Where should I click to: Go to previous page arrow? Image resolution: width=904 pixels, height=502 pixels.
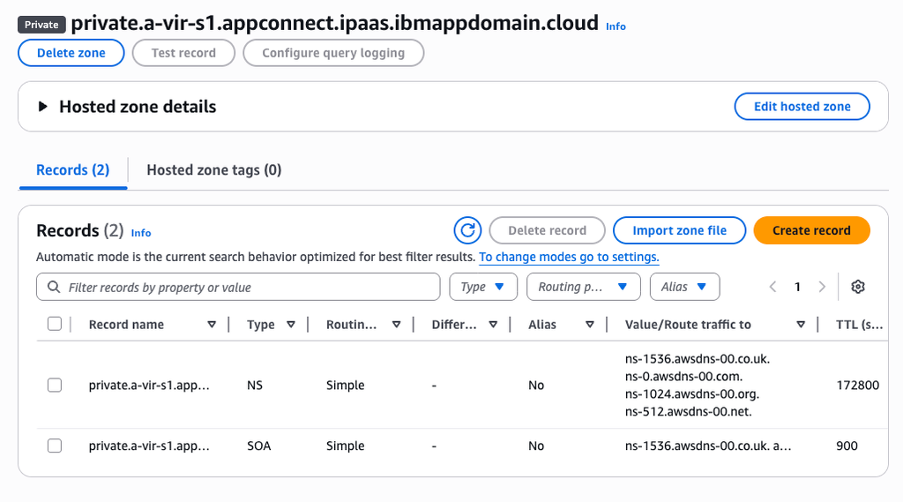[773, 287]
